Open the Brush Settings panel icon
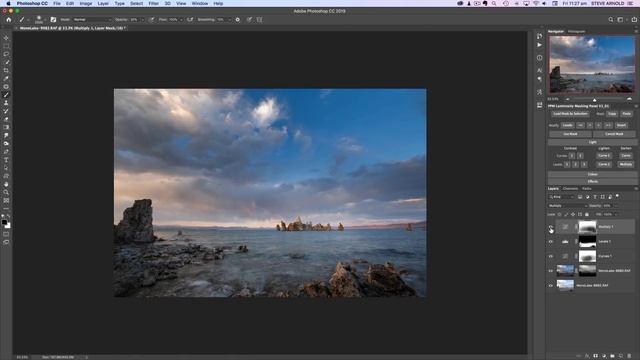Image resolution: width=640 pixels, height=360 pixels. (x=53, y=20)
